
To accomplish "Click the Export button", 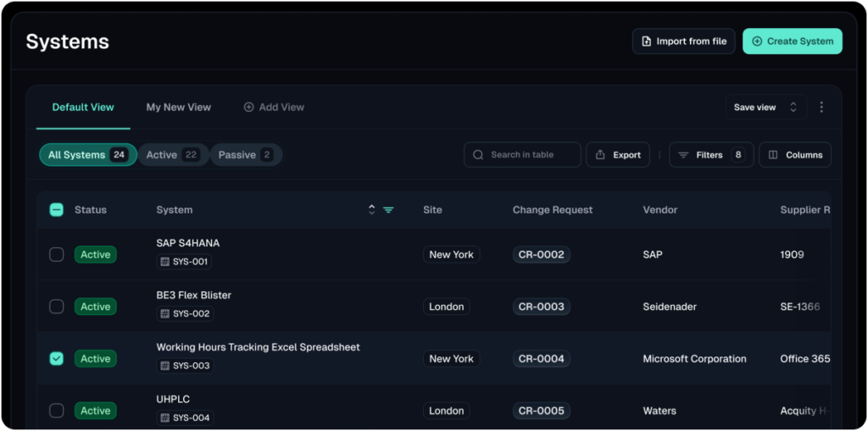I will [x=618, y=155].
